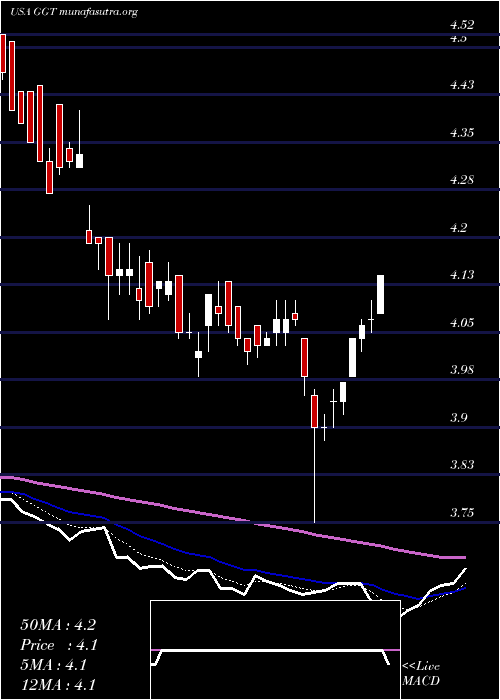This screenshot has width=500, height=700.
Task: Click the '50MA : 4.2' readout
Action: pyautogui.click(x=58, y=625)
